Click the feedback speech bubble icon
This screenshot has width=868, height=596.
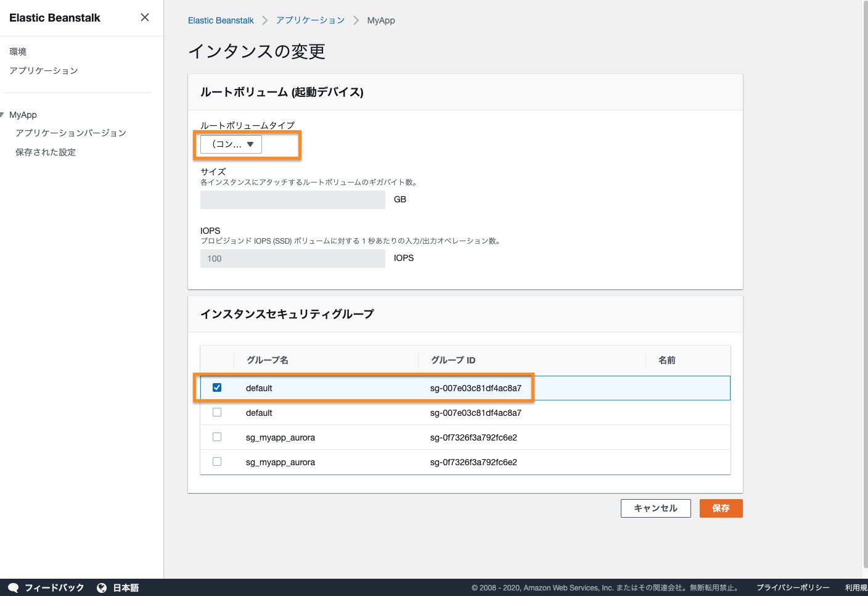coord(13,587)
